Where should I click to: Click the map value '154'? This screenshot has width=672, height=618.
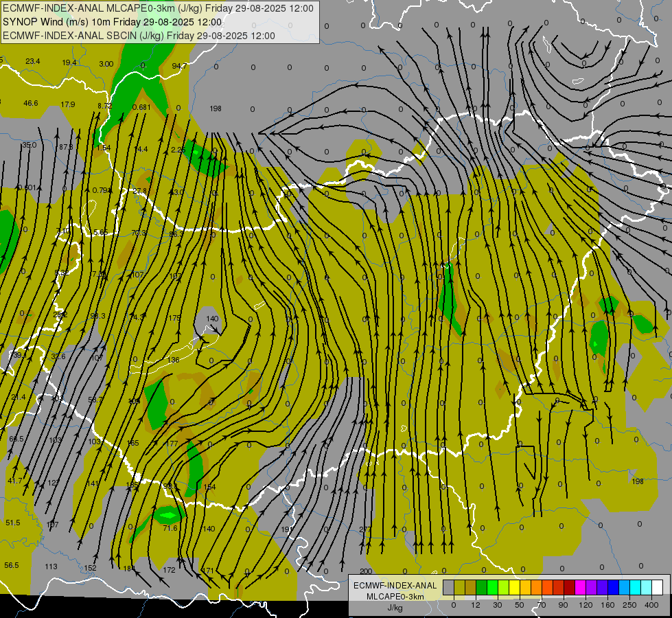point(209,486)
